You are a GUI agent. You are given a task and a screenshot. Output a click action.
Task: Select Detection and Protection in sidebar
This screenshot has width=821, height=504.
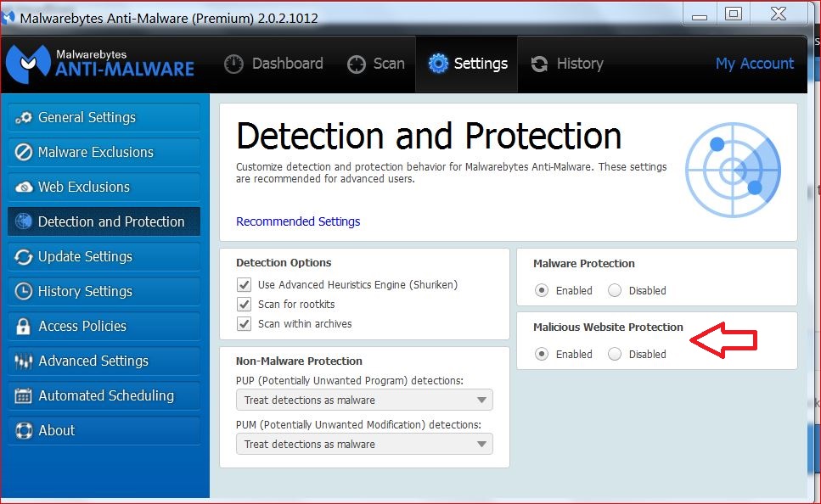click(x=104, y=221)
